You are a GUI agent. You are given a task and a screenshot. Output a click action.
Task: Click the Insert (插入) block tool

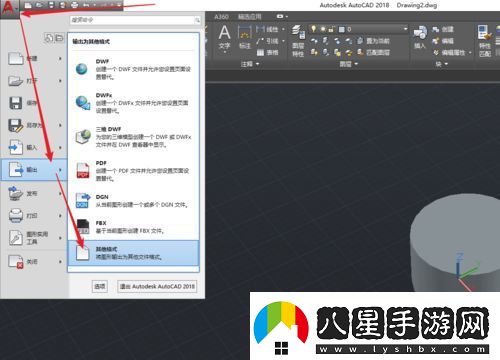coord(420,37)
